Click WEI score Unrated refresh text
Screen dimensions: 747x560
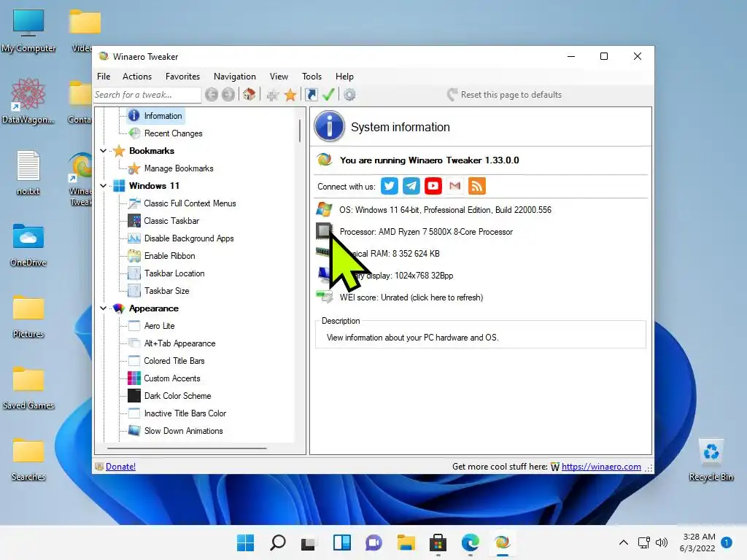click(x=411, y=297)
